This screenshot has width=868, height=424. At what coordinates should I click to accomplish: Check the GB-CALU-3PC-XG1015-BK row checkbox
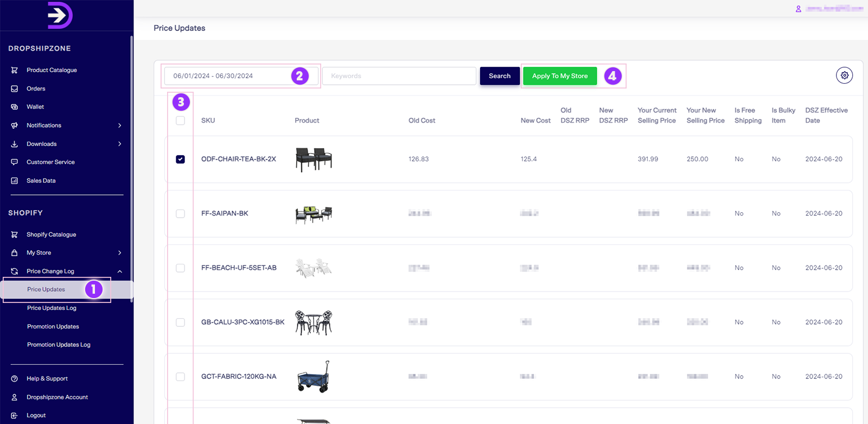click(x=181, y=322)
